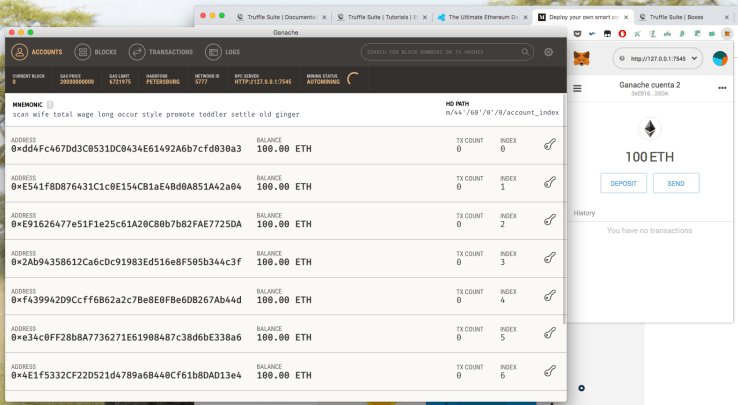Click MetaMask account avatar icon

coord(719,59)
